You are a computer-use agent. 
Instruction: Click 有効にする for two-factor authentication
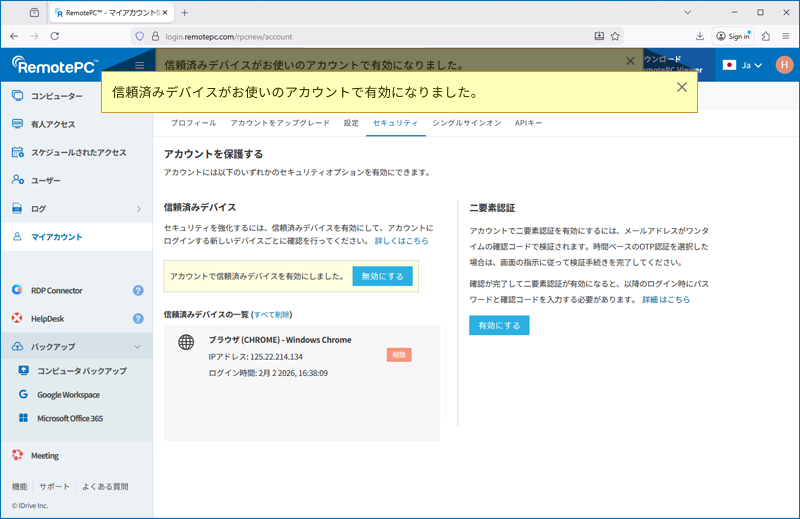499,325
